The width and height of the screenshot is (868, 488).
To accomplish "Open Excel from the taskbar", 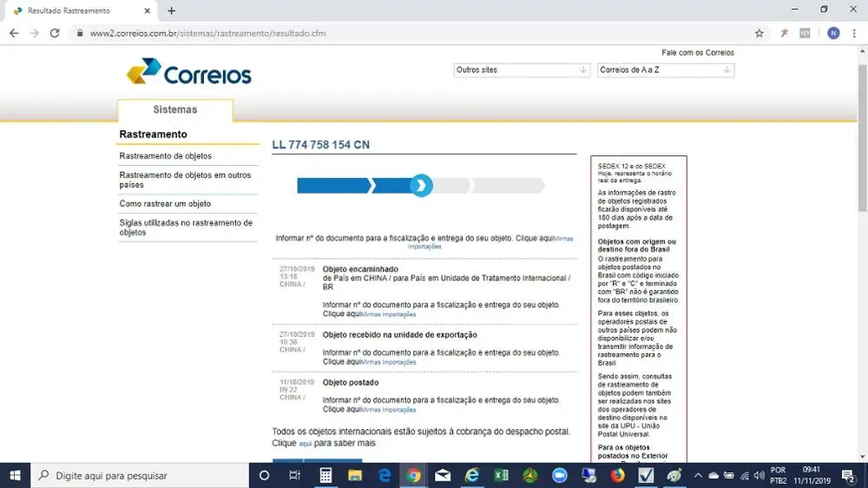I will (501, 475).
